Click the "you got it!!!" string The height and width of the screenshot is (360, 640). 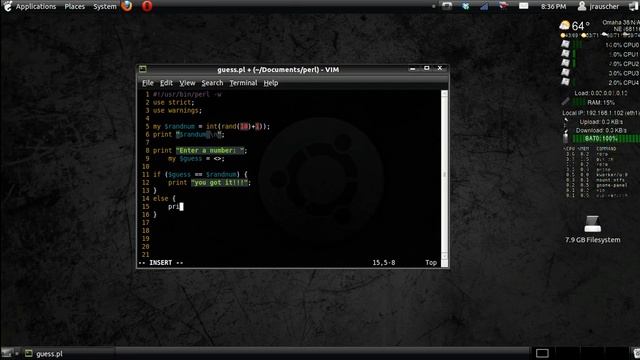coord(220,182)
